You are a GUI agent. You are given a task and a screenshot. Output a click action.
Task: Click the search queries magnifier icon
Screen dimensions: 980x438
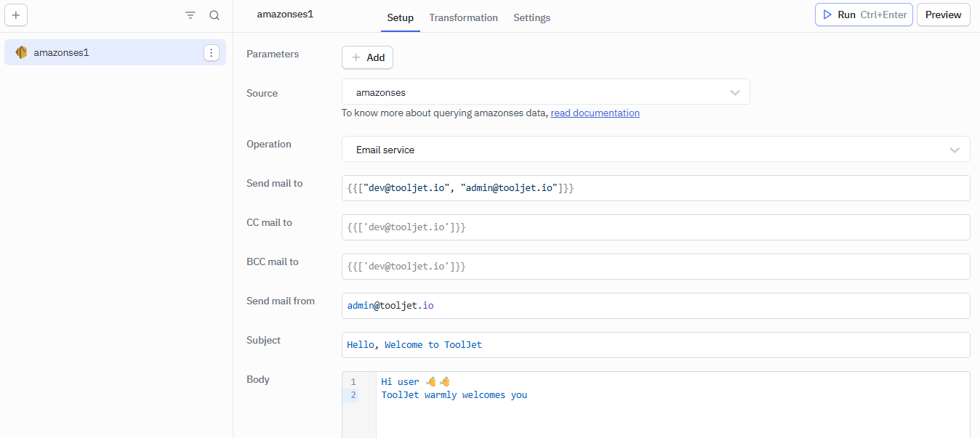[x=214, y=15]
